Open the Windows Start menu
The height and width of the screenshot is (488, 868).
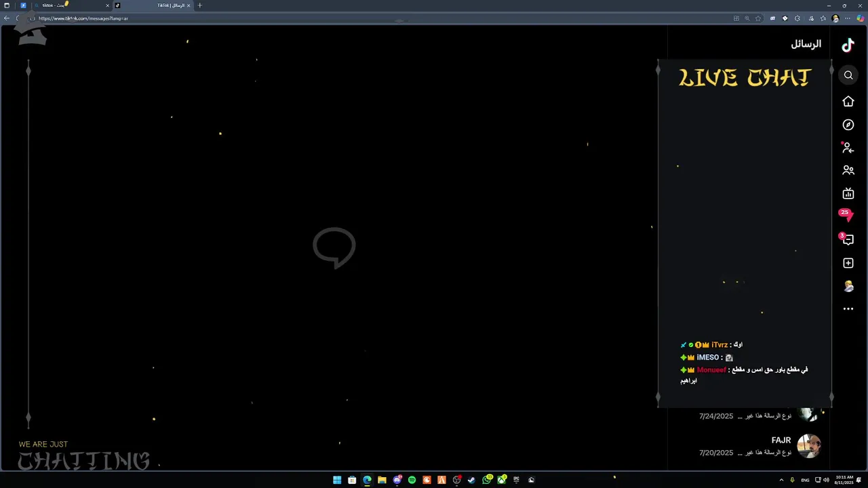(337, 480)
